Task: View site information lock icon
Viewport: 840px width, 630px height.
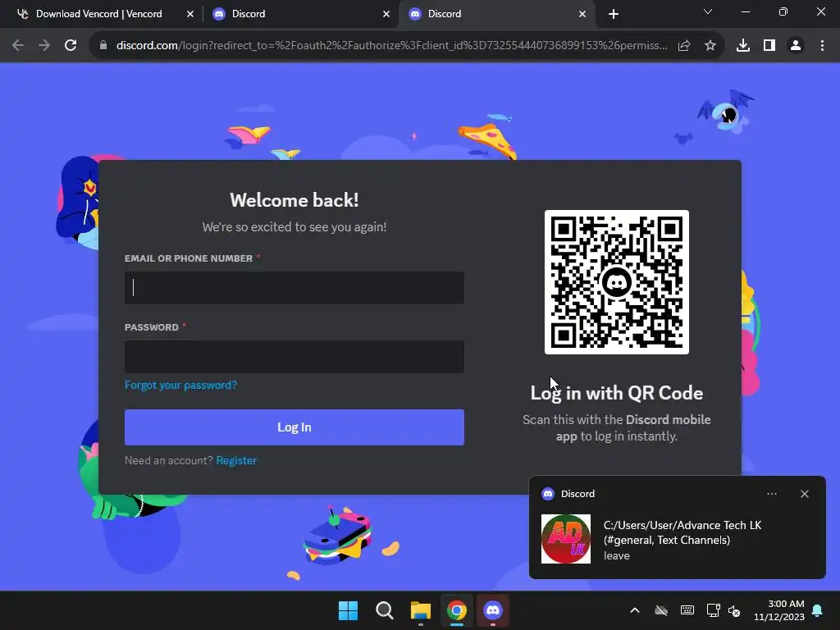Action: click(x=103, y=46)
